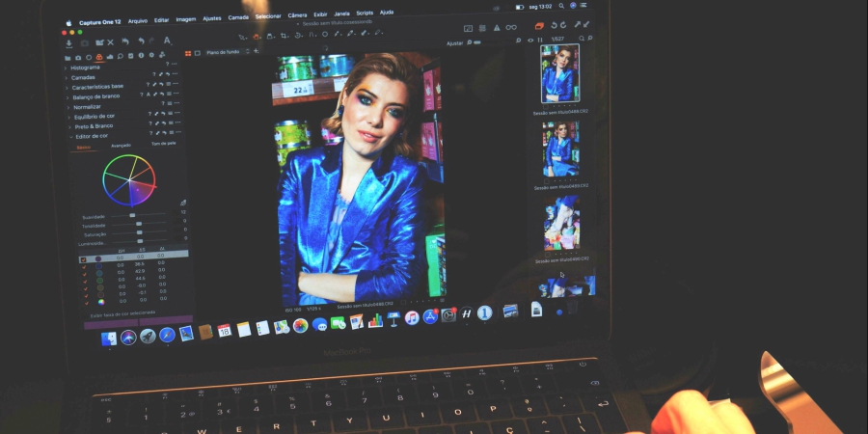Click the exposure warning triangle icon
Viewport: 868px width, 434px height.
[497, 28]
